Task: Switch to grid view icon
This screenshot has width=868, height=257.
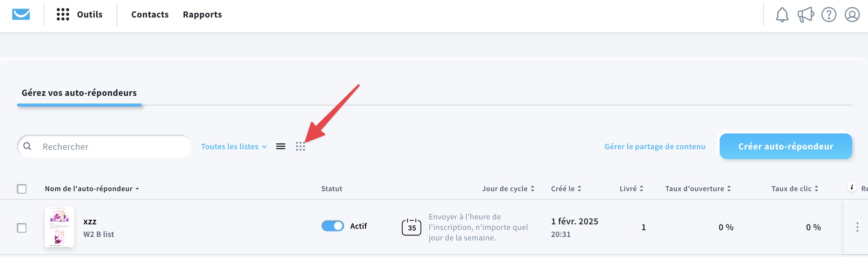Action: point(300,147)
